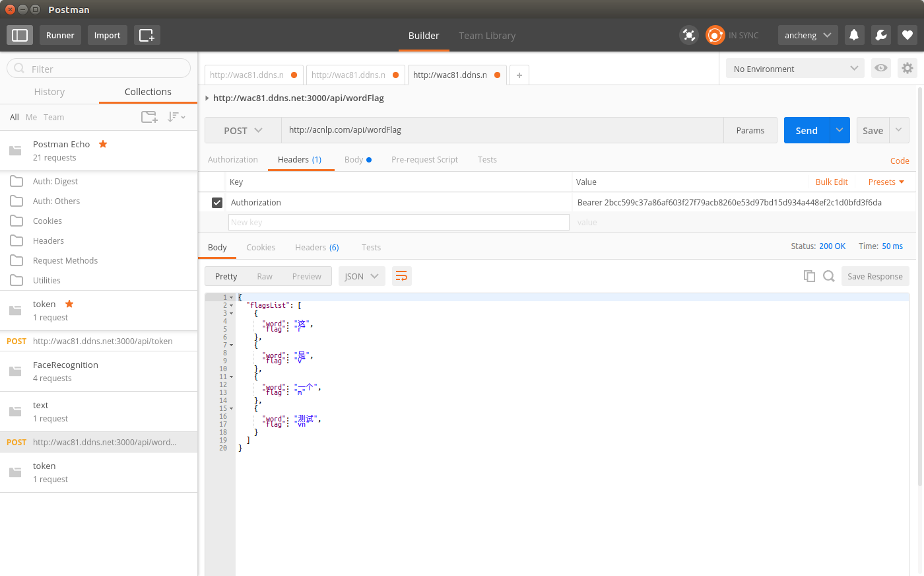Open the Runner button
The width and height of the screenshot is (924, 576).
click(60, 35)
